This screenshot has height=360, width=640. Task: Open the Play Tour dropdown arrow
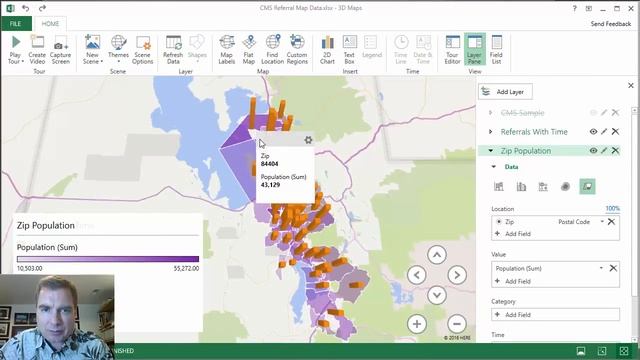23,62
